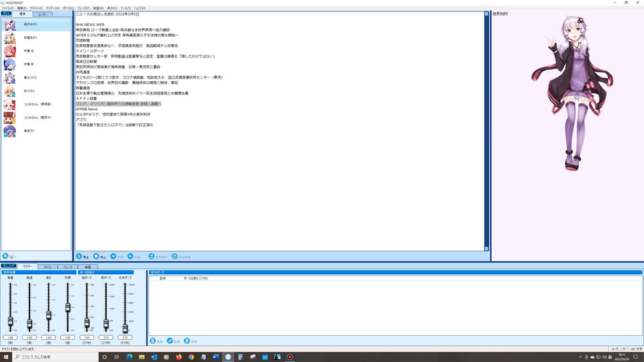The image size is (644, 362).
Task: Open Firefox from the taskbar
Action: [x=178, y=357]
